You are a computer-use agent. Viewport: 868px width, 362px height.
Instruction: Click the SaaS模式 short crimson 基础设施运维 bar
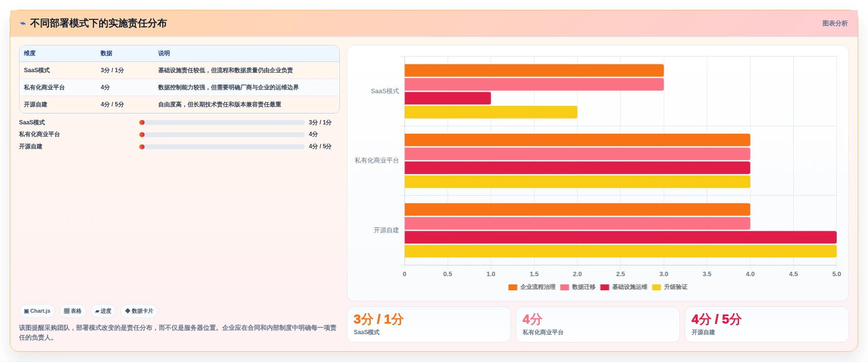click(447, 98)
